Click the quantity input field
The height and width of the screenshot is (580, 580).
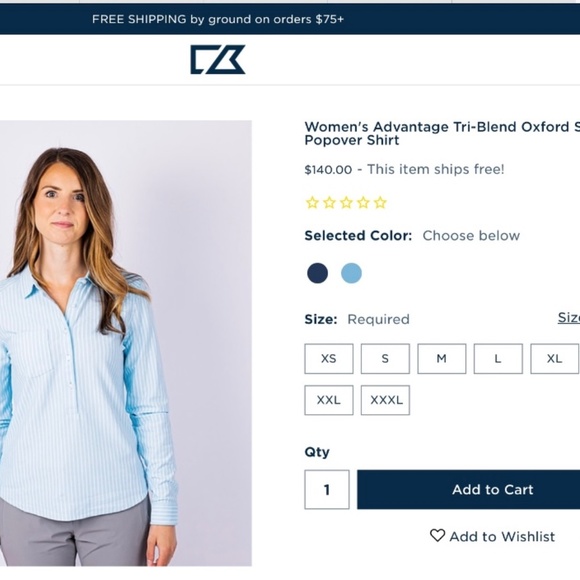pyautogui.click(x=327, y=489)
